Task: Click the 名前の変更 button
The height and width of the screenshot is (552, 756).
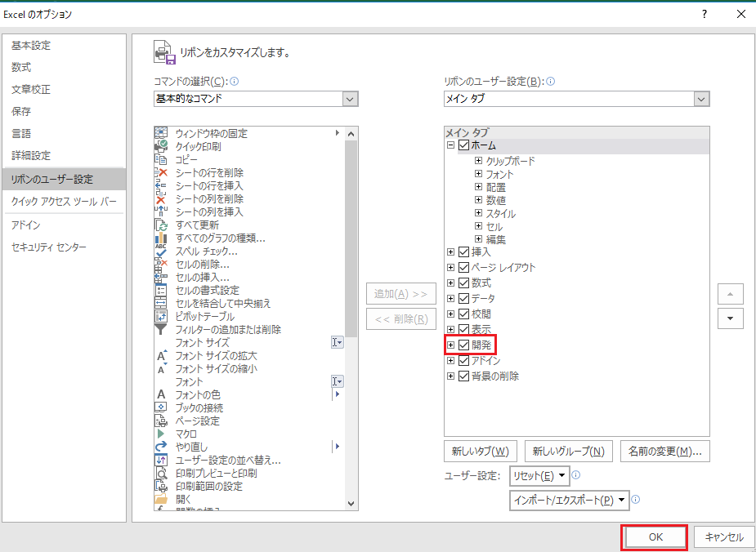Action: tap(665, 452)
